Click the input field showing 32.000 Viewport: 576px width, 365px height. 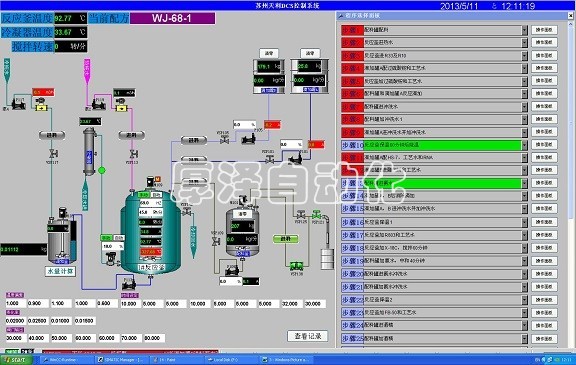pos(291,304)
